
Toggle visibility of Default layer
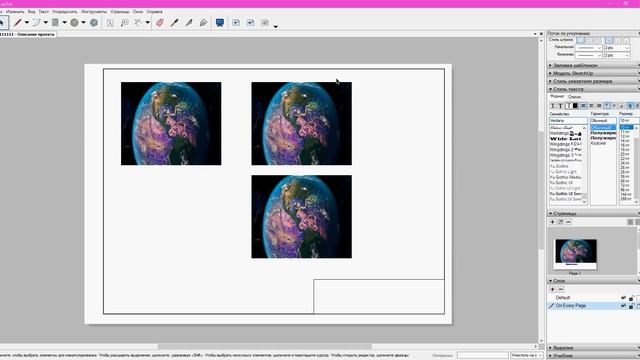coord(623,298)
